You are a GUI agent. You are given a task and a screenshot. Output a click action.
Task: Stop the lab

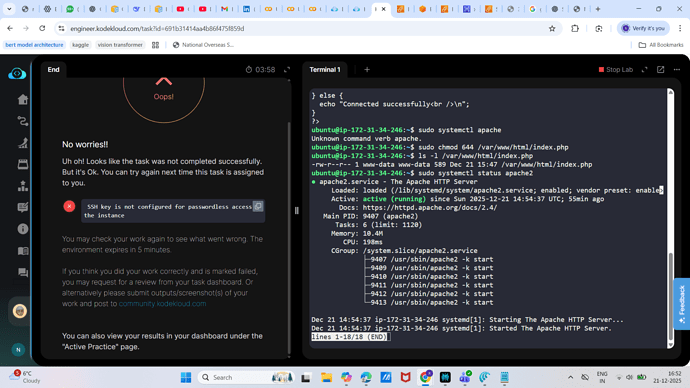click(616, 70)
